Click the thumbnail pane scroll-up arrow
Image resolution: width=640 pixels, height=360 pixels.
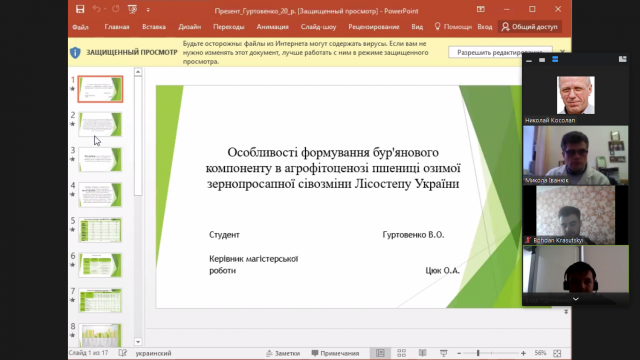click(138, 72)
